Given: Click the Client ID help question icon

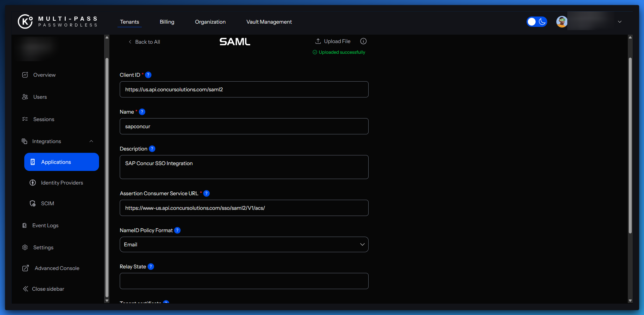Looking at the screenshot, I should pos(148,75).
